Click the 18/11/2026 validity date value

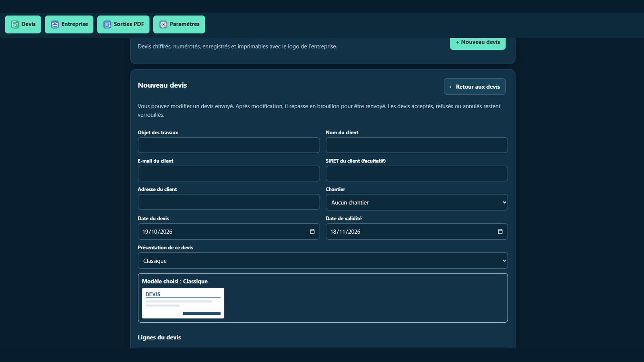tap(345, 232)
